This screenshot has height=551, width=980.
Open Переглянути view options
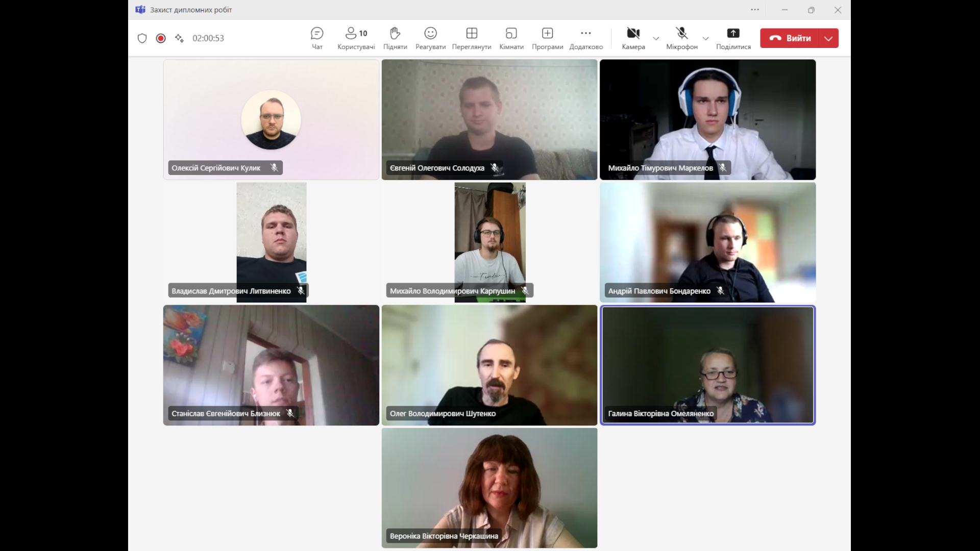coord(471,38)
